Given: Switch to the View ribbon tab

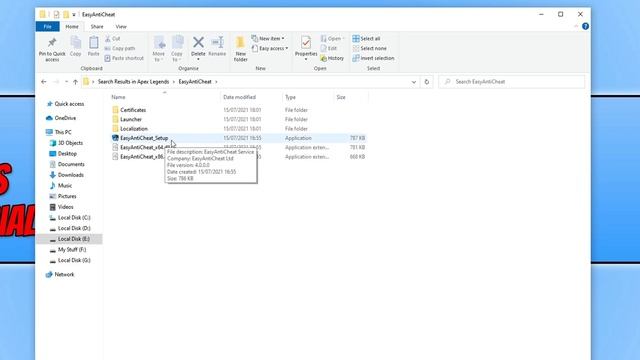Looking at the screenshot, I should [121, 27].
